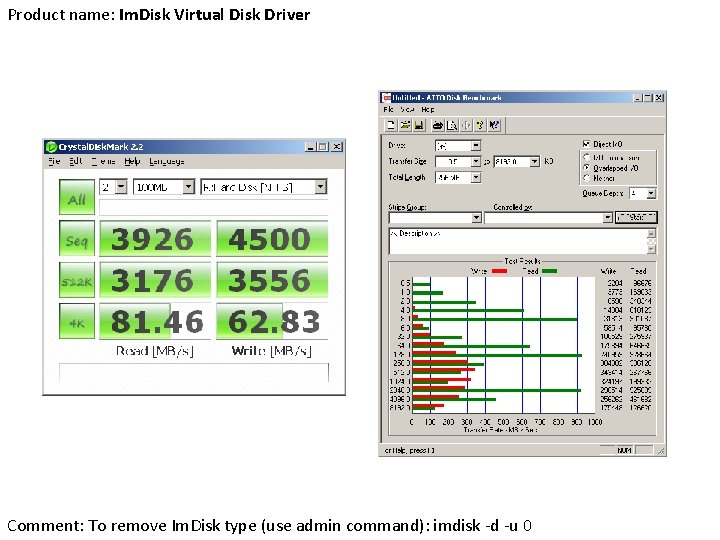Open Theme menu in CrystalDiskMark
720x540 pixels.
[103, 161]
